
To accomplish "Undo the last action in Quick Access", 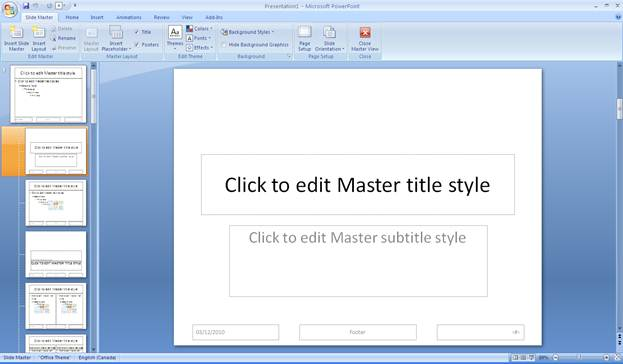I will 36,6.
